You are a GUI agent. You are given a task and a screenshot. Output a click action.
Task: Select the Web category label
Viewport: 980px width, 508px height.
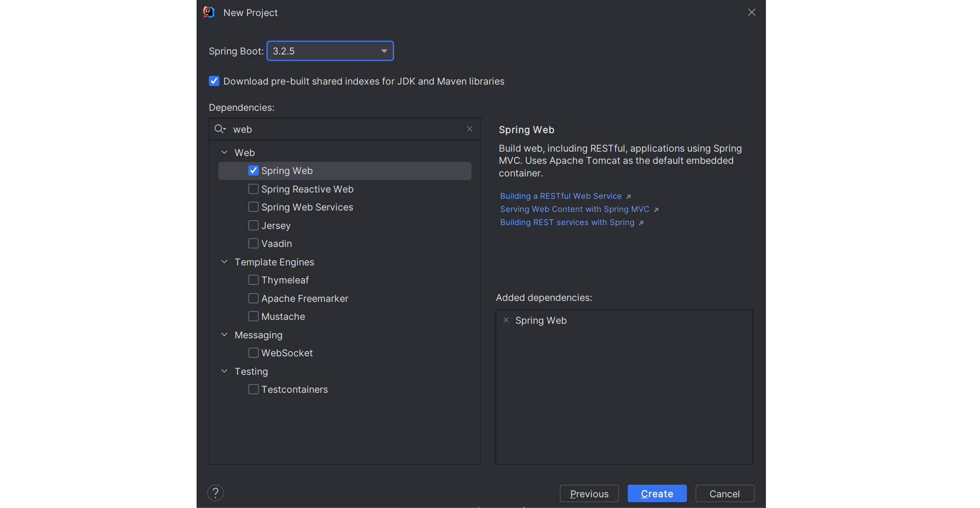tap(245, 153)
